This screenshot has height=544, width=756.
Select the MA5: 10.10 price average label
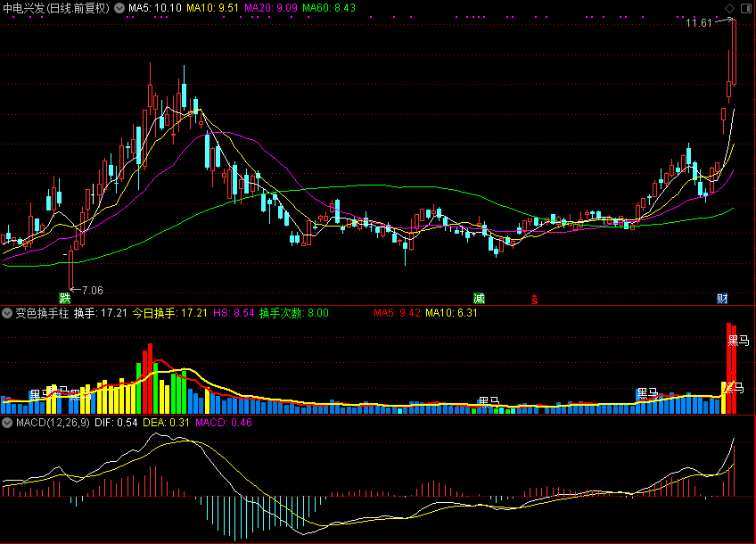click(155, 8)
